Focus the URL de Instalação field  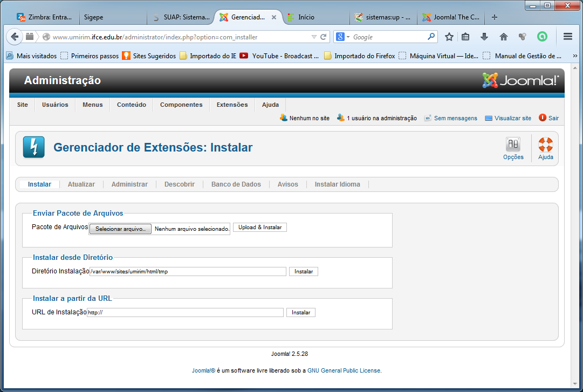185,313
